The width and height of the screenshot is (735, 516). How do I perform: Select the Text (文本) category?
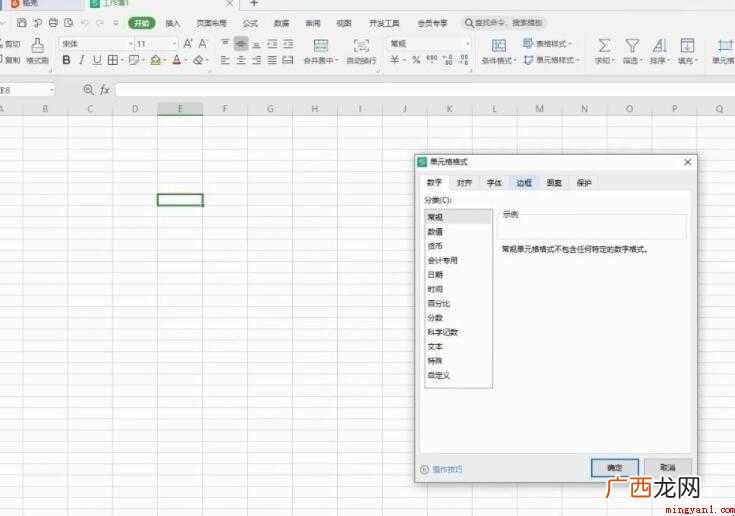[x=458, y=347]
